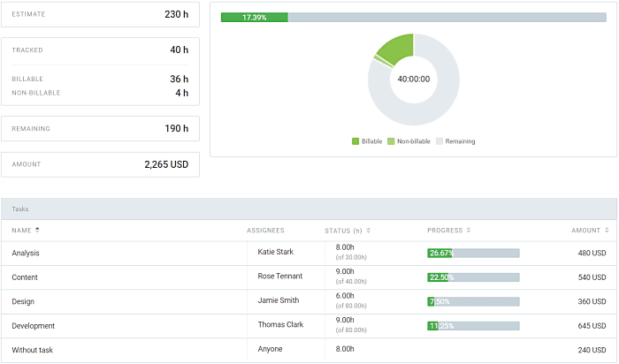The height and width of the screenshot is (364, 619).
Task: Sort tasks by Progress column
Action: click(467, 231)
